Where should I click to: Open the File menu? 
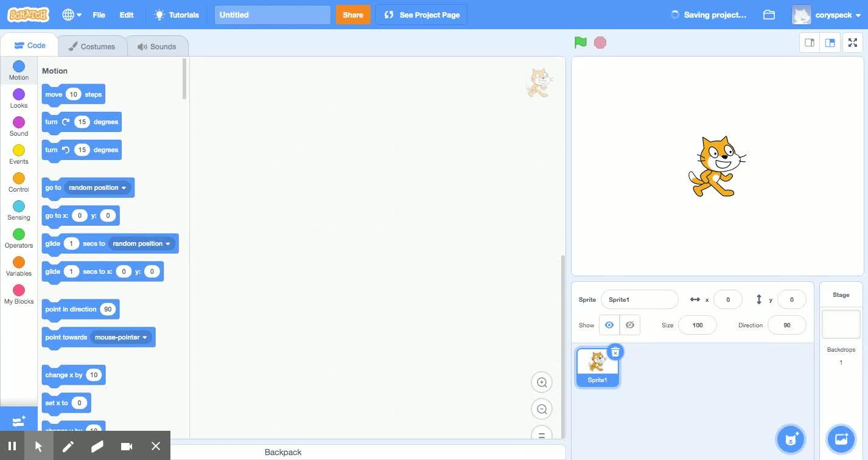point(99,15)
